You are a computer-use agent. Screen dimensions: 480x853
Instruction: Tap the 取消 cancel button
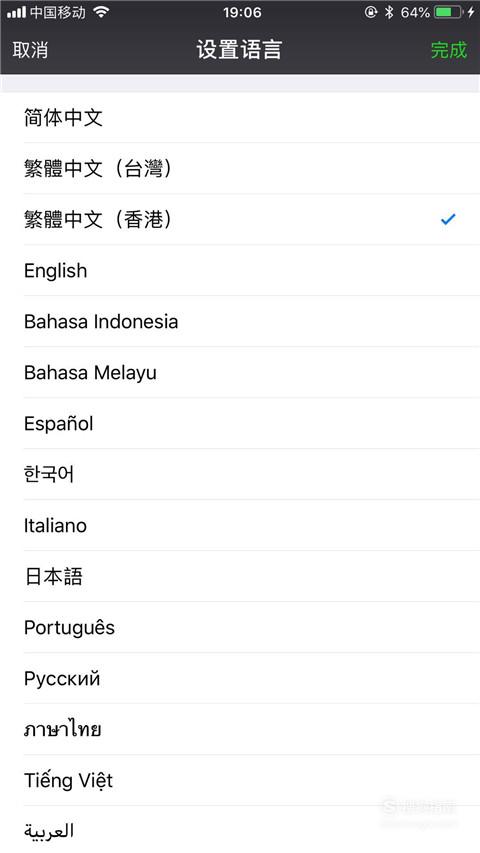(x=30, y=50)
